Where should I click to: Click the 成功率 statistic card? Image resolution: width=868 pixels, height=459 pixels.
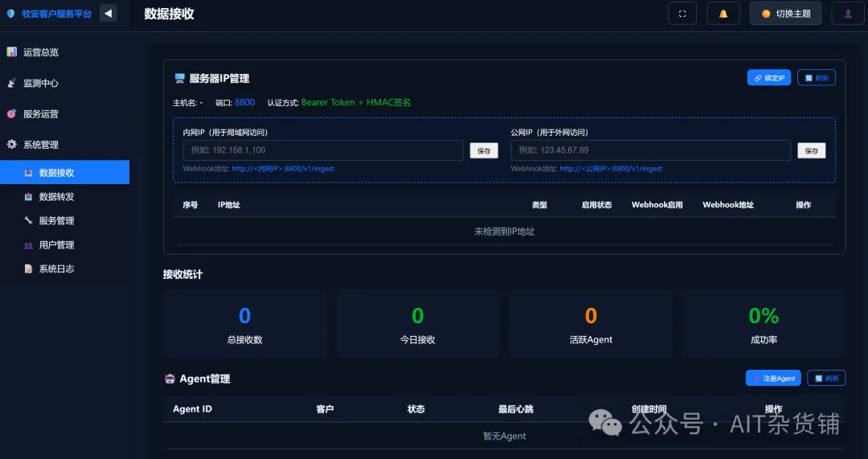[764, 323]
